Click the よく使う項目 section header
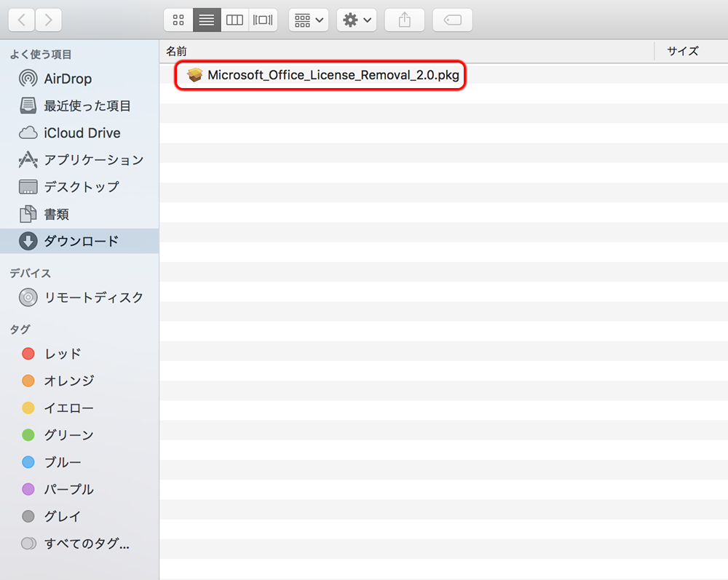The width and height of the screenshot is (728, 580). [x=41, y=55]
